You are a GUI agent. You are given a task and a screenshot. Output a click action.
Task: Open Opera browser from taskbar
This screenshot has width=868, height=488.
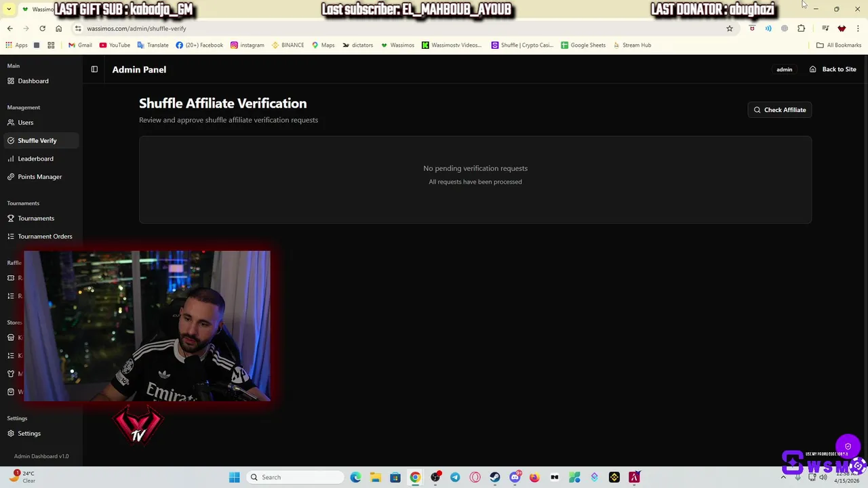tap(475, 477)
